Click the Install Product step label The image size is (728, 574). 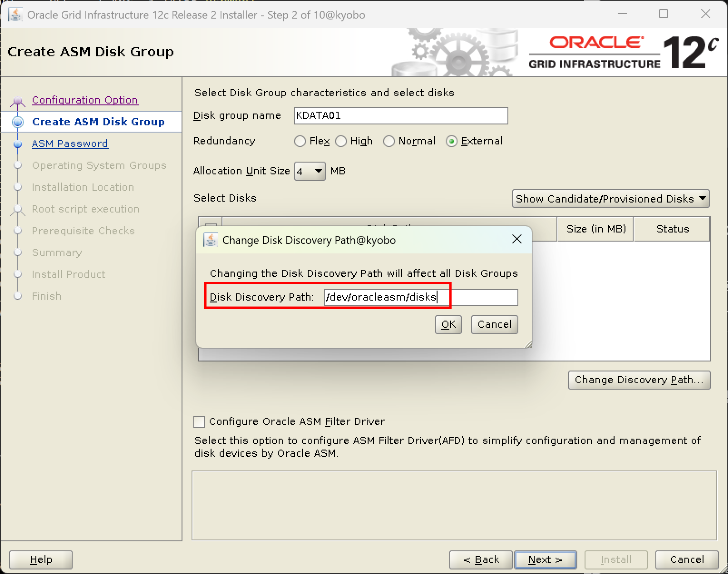tap(69, 274)
